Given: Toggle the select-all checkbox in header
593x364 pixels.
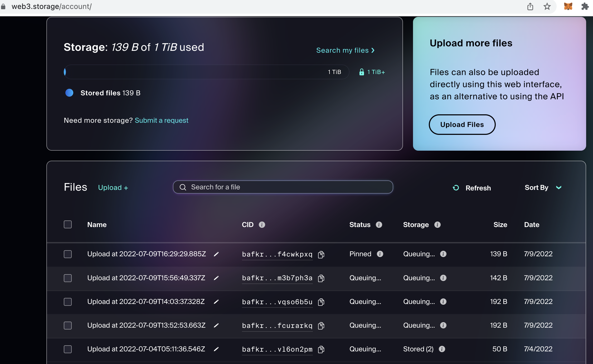Looking at the screenshot, I should tap(68, 224).
